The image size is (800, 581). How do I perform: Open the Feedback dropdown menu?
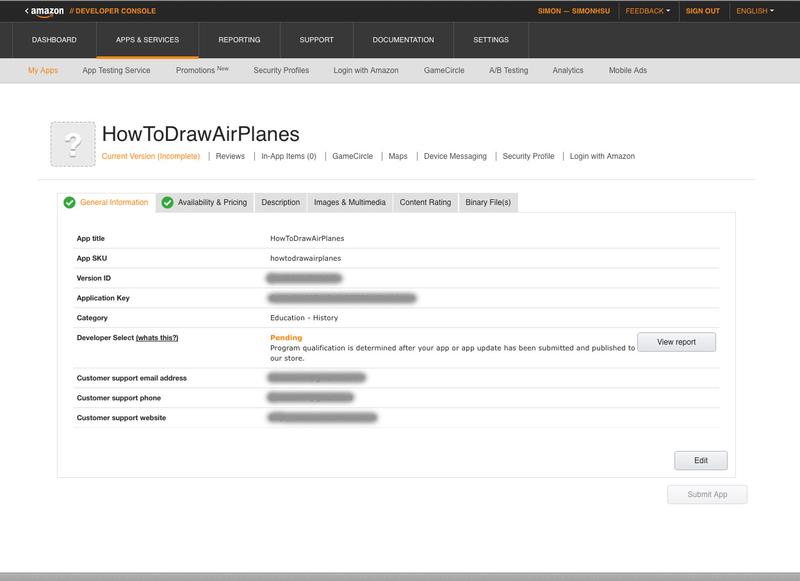(647, 11)
